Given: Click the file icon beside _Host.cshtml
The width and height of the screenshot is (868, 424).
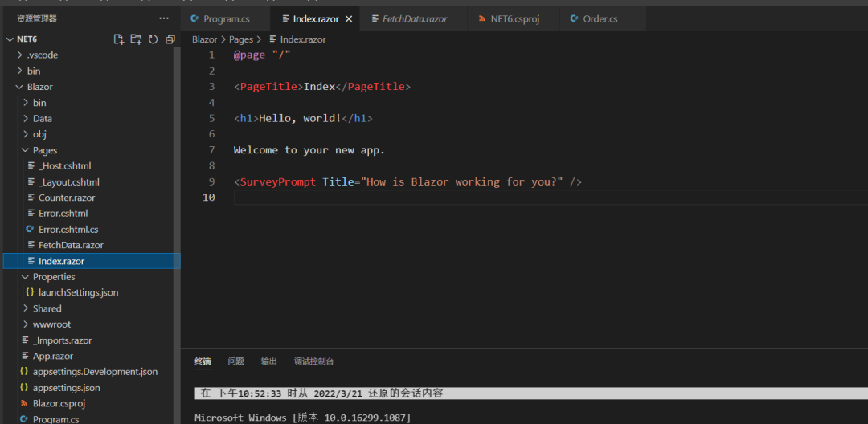Looking at the screenshot, I should [x=31, y=166].
